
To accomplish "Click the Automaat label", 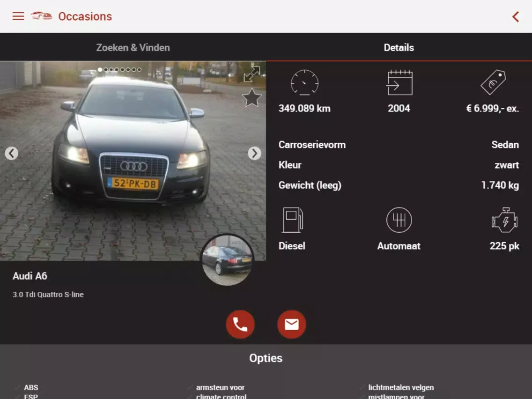I will pyautogui.click(x=399, y=246).
